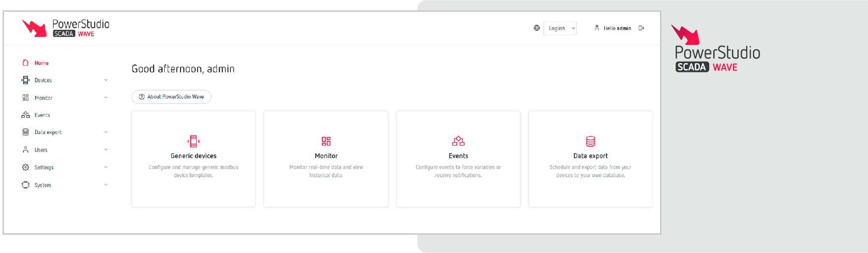Click the Devices icon in sidebar
The image size is (868, 253).
pos(26,80)
